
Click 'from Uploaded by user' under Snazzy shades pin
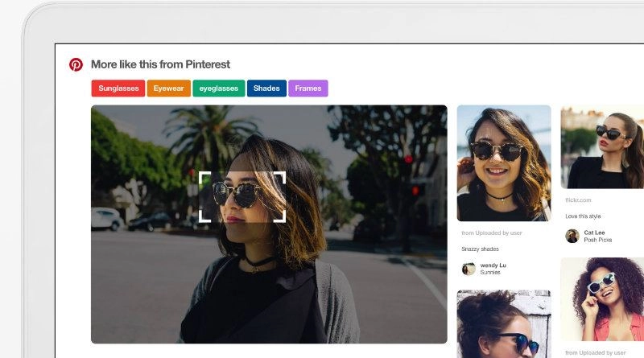click(492, 232)
